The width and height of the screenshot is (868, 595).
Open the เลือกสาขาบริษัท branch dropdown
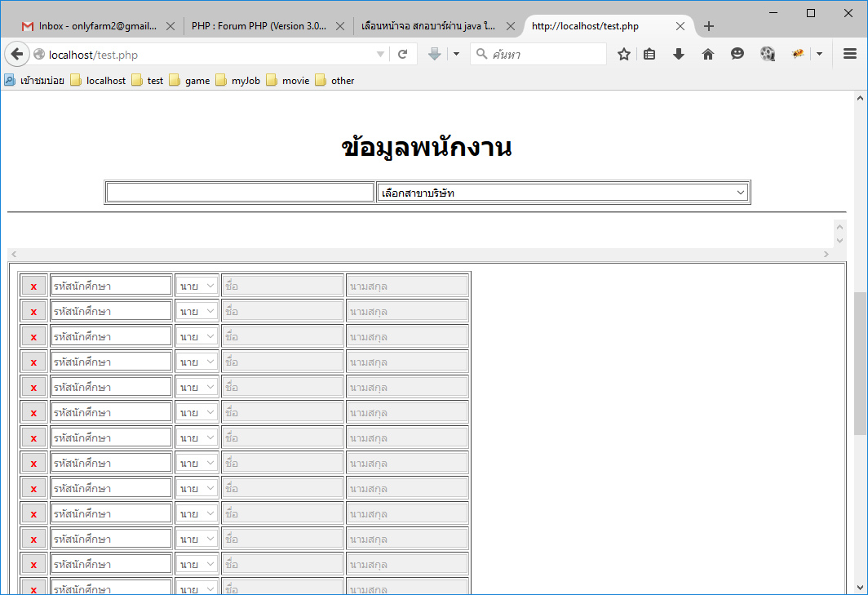(x=561, y=192)
